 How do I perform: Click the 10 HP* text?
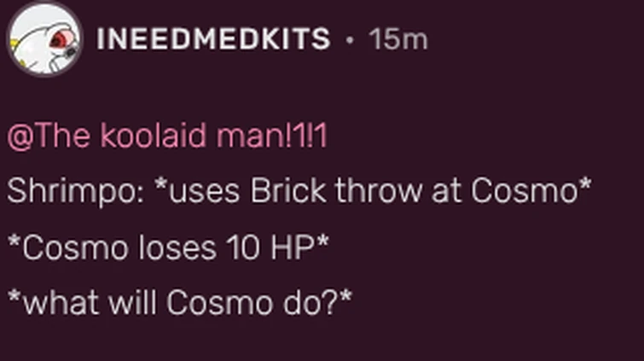coord(277,247)
